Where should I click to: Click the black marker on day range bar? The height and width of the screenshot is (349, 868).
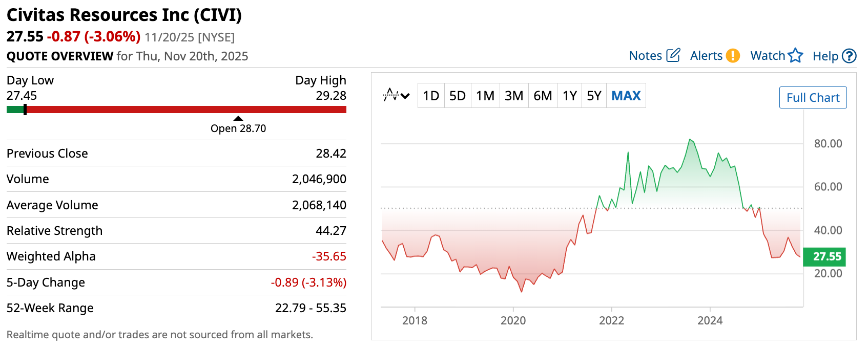click(25, 110)
